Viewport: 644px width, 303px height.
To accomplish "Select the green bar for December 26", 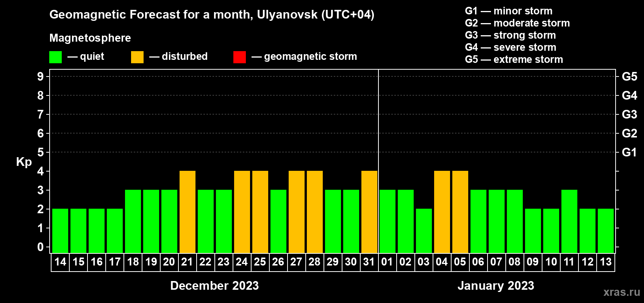I will click(278, 221).
